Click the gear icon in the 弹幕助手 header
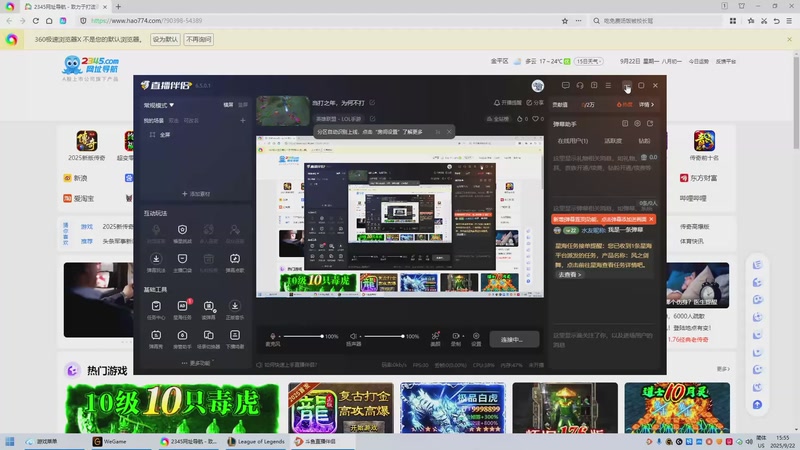Screen dimensions: 800x450 [637, 123]
